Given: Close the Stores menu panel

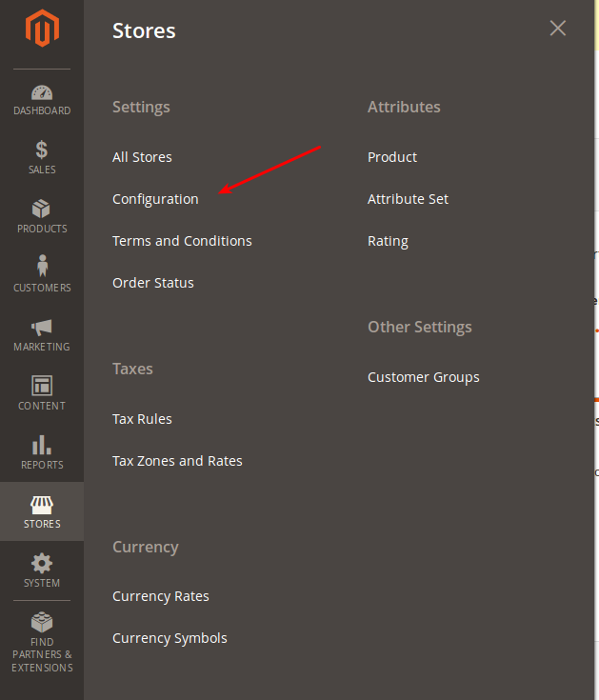Looking at the screenshot, I should [x=558, y=29].
